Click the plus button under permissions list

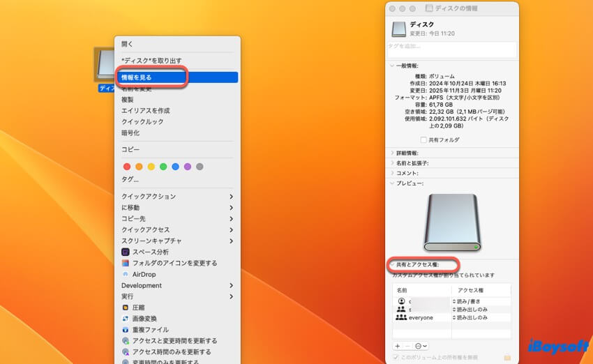tap(398, 346)
